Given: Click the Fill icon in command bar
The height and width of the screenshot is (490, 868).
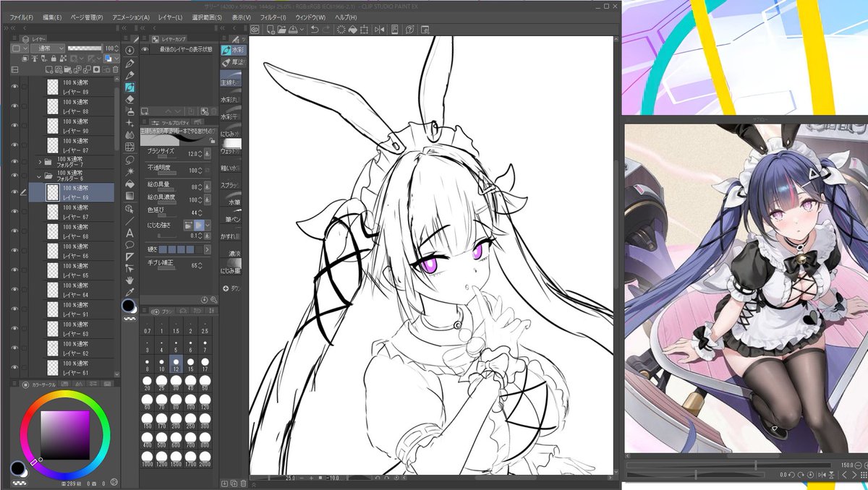Looking at the screenshot, I should pos(352,30).
